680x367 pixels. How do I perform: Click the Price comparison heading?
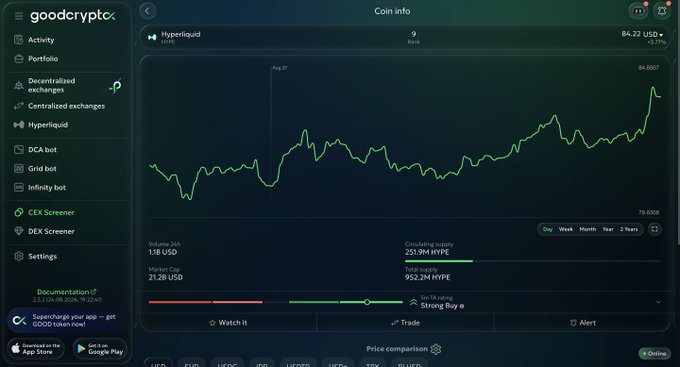click(397, 349)
